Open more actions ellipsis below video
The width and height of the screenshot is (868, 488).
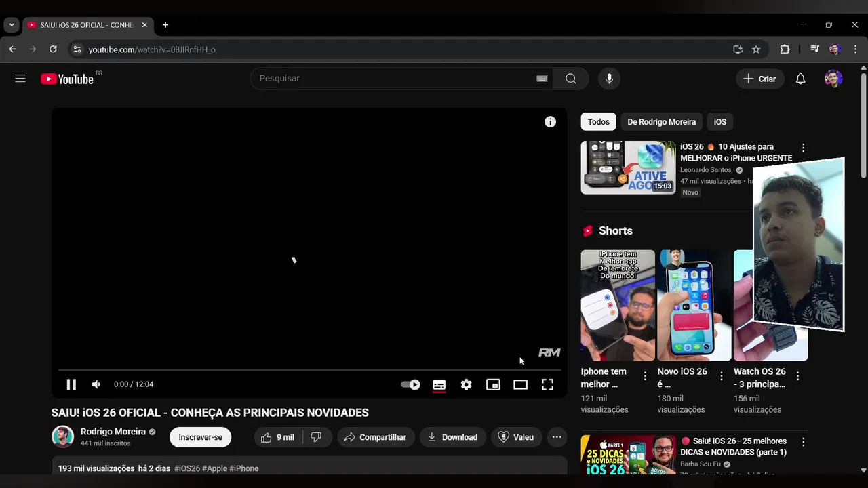(x=557, y=437)
